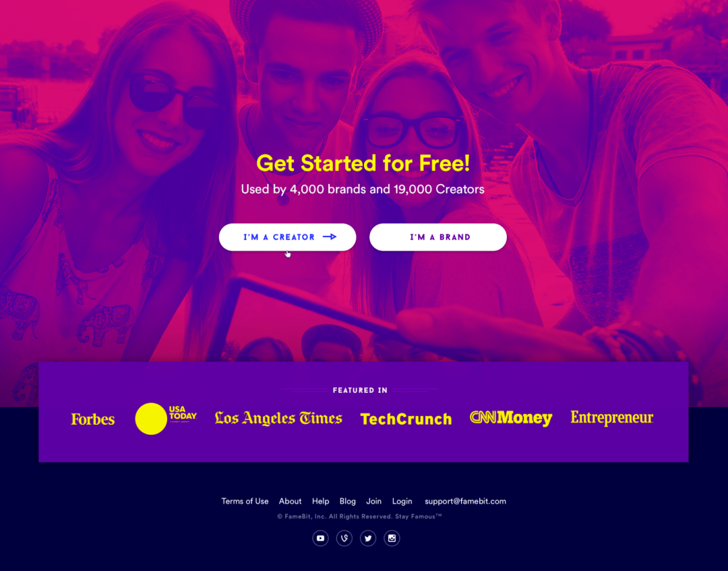Choose the I'm a Brand button
This screenshot has height=571, width=728.
438,237
